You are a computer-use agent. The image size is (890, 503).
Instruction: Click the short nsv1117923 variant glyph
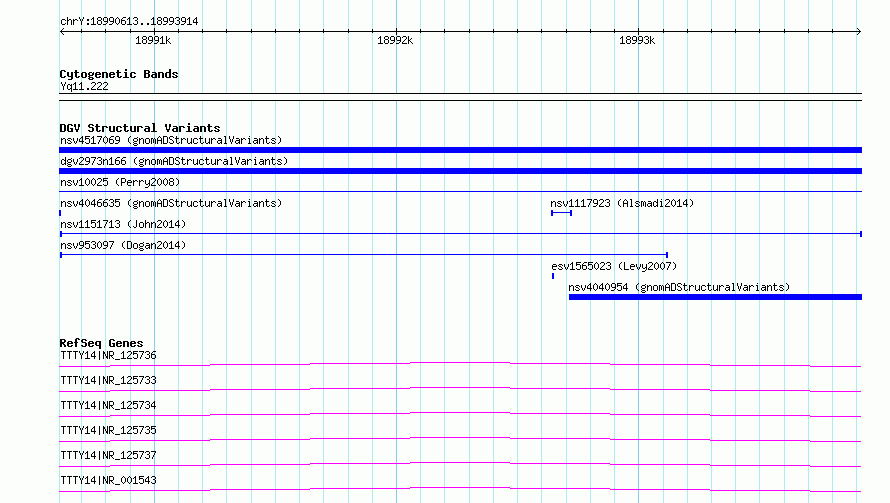561,213
